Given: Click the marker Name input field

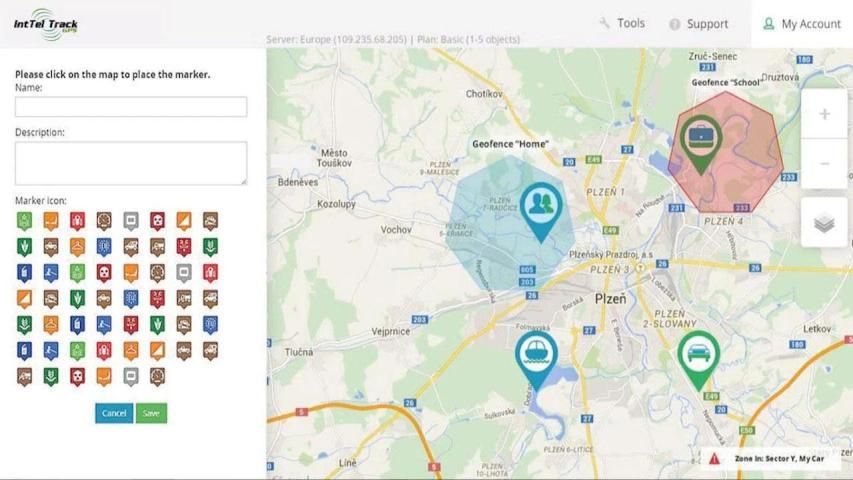Looking at the screenshot, I should point(131,107).
